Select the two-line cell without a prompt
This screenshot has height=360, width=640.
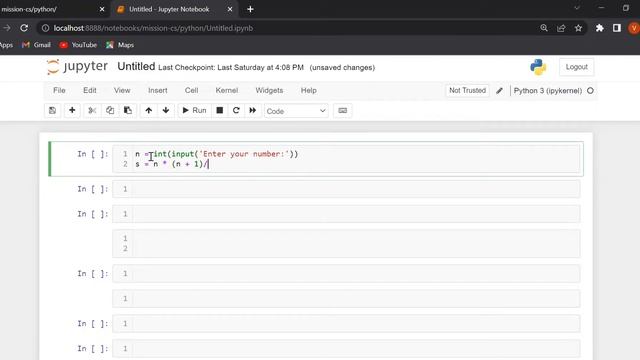346,243
